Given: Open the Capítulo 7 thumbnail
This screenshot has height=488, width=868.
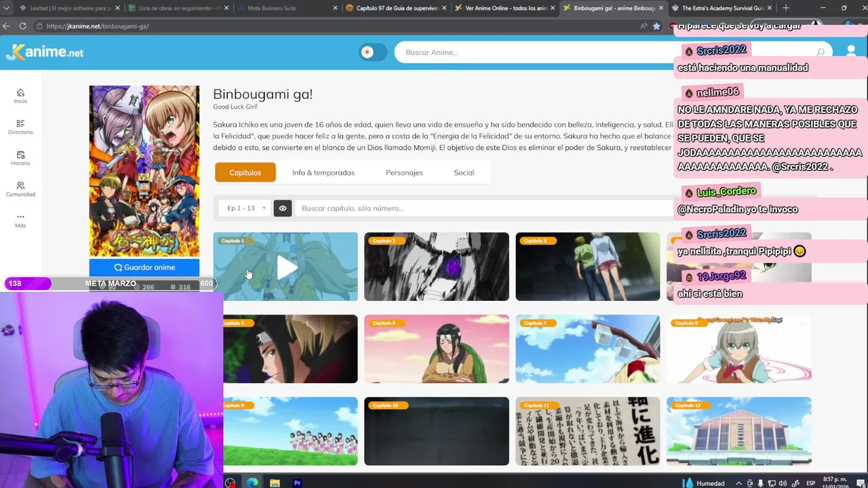Looking at the screenshot, I should click(x=587, y=348).
